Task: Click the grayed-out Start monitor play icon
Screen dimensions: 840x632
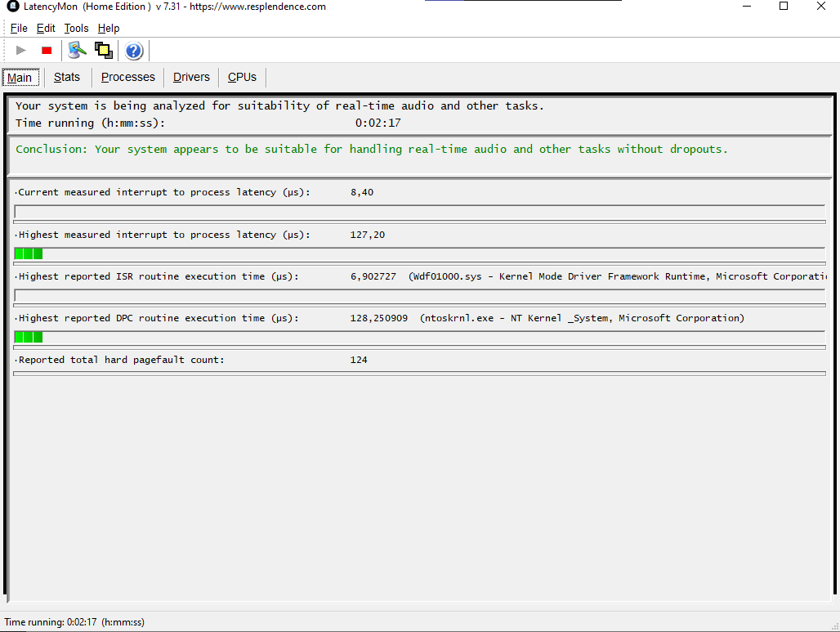Action: click(x=21, y=51)
